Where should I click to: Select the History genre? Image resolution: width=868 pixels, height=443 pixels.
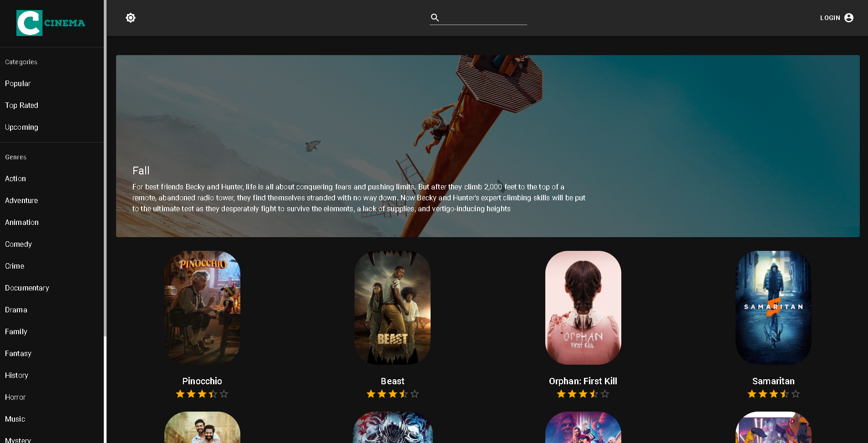click(x=52, y=375)
